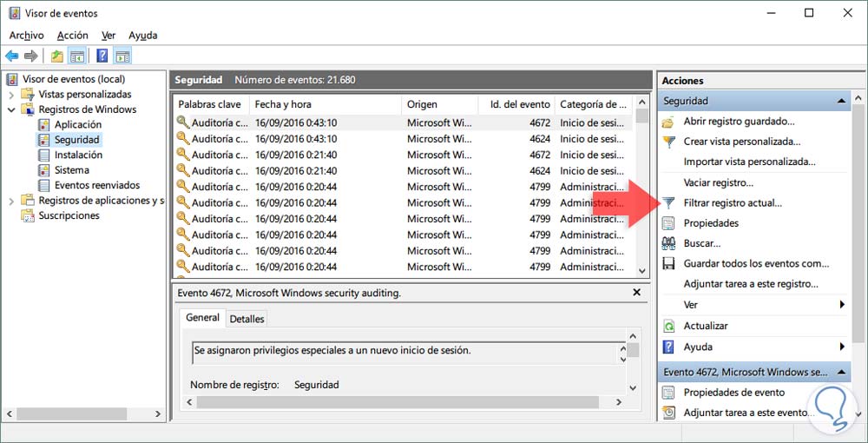Click the binoculars icon next to Buscar
This screenshot has height=443, width=868.
click(x=668, y=243)
